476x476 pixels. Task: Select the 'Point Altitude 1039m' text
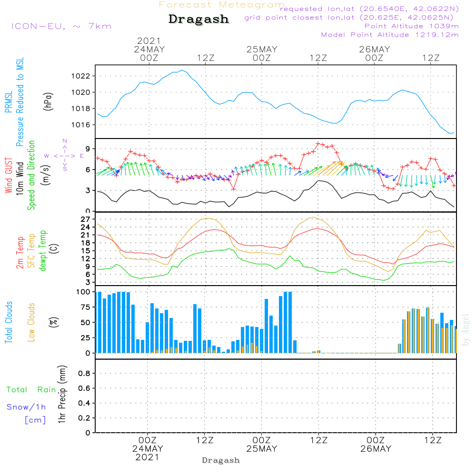tap(411, 26)
